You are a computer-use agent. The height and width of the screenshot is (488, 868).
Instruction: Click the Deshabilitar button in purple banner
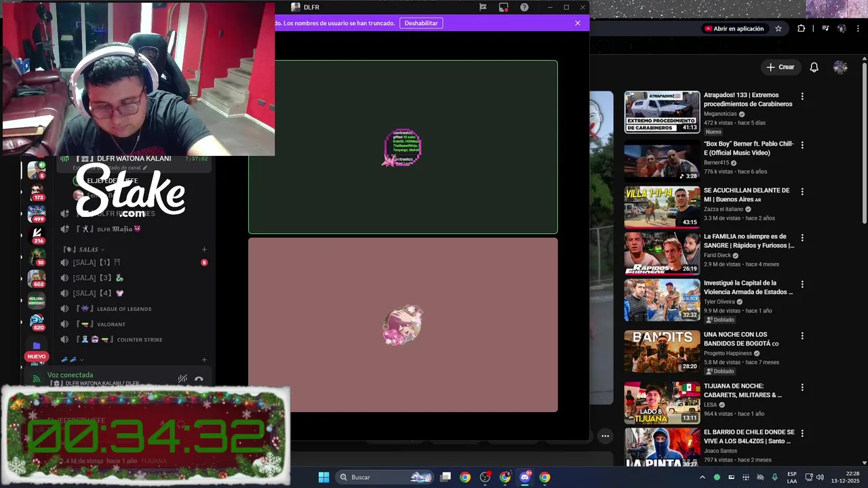421,23
